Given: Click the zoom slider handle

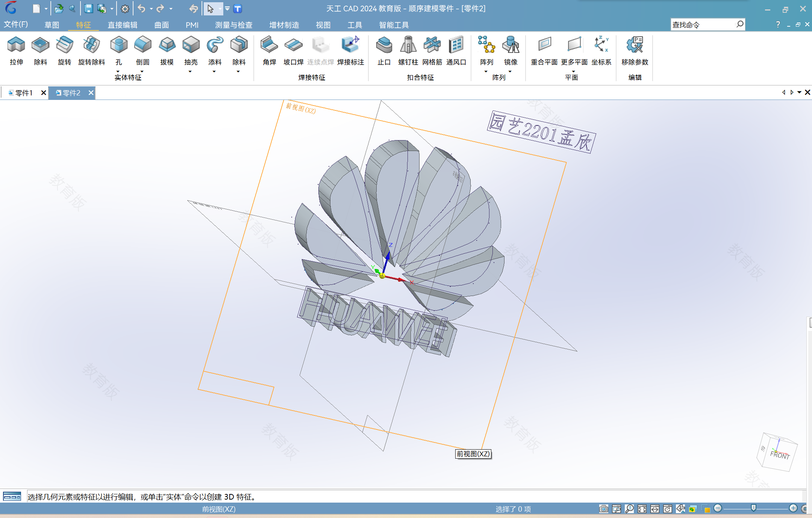Looking at the screenshot, I should tap(753, 508).
